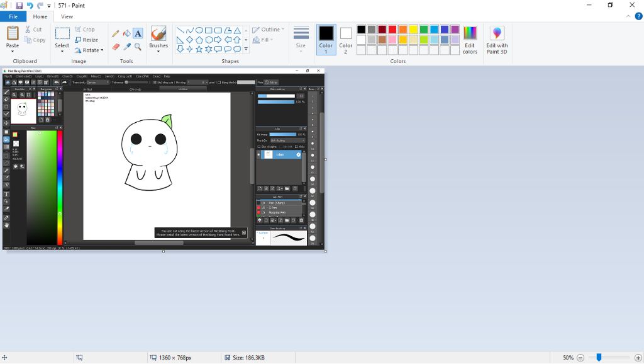Choose the Five-point star shape

point(199,49)
